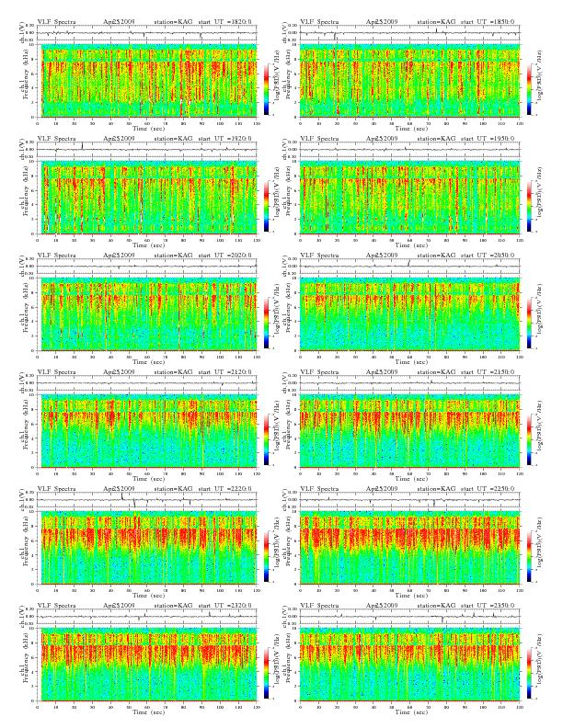Select the color scale beside the 1950:0 spectrogram
563x728 pixels.
tap(530, 206)
